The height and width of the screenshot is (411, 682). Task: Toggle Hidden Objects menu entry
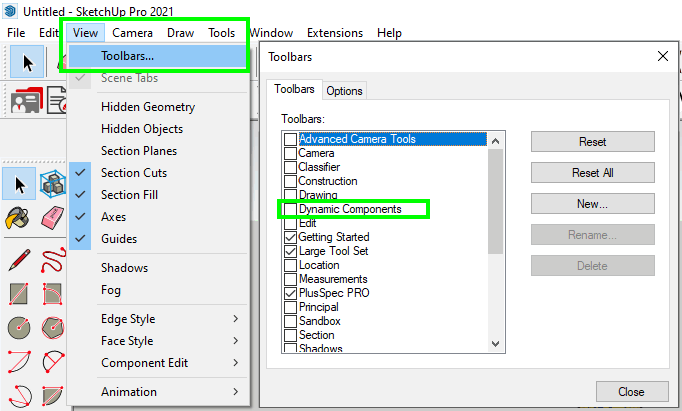tap(158, 129)
